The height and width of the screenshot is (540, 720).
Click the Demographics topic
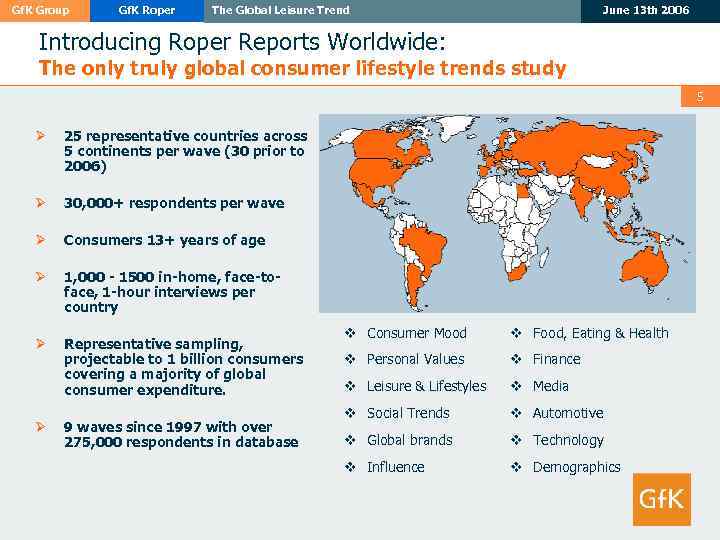click(x=577, y=467)
